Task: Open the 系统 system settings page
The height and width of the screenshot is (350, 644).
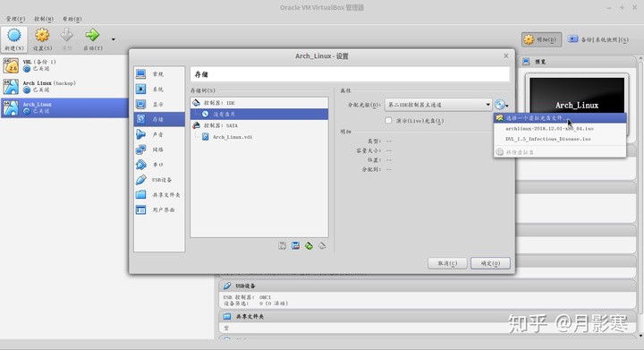Action: point(159,90)
